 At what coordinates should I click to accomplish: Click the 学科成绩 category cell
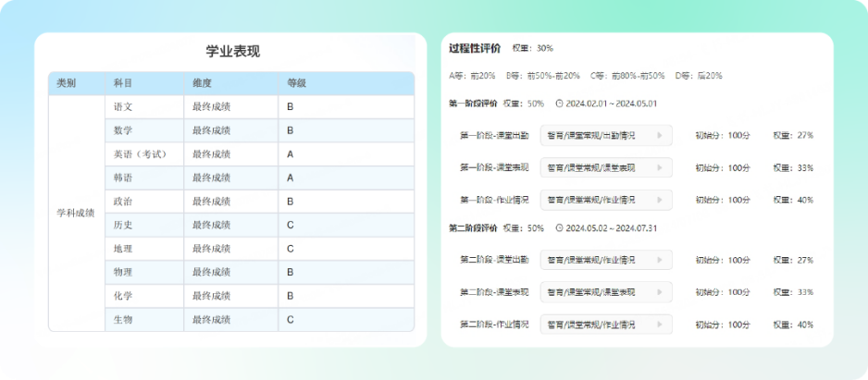tap(76, 214)
